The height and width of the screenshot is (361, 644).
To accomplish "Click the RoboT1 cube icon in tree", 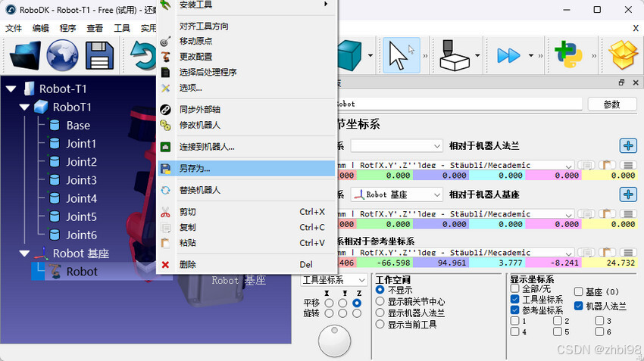I will pyautogui.click(x=41, y=107).
